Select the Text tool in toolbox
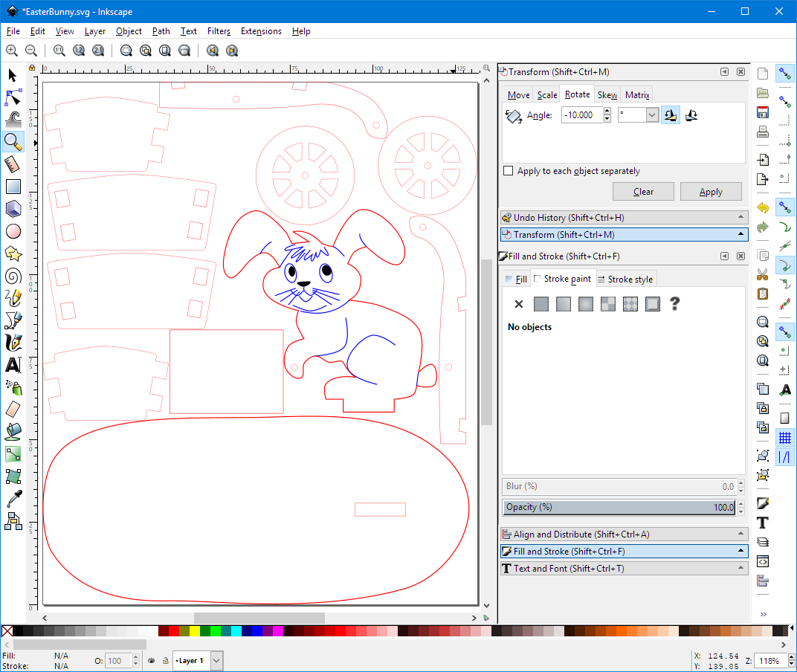This screenshot has width=797, height=672. tap(13, 365)
